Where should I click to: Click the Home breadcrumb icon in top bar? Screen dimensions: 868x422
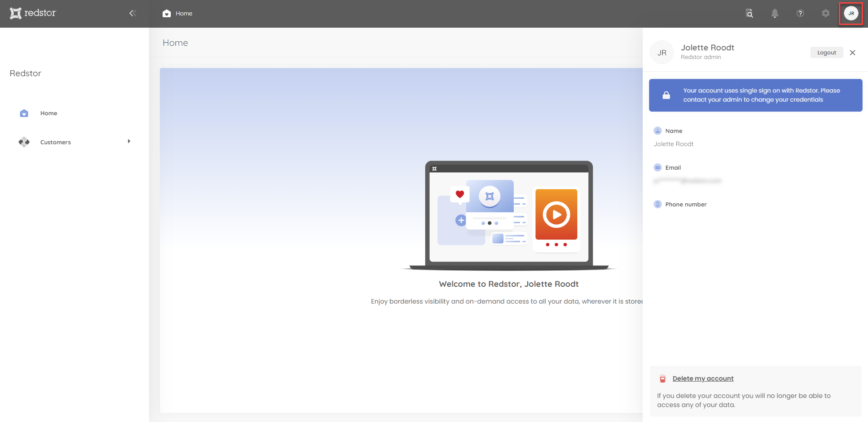point(167,14)
